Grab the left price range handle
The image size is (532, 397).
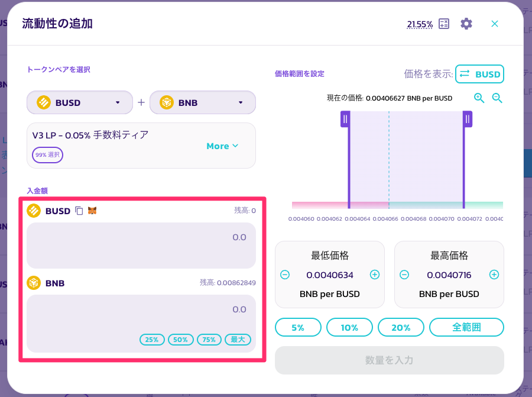345,120
